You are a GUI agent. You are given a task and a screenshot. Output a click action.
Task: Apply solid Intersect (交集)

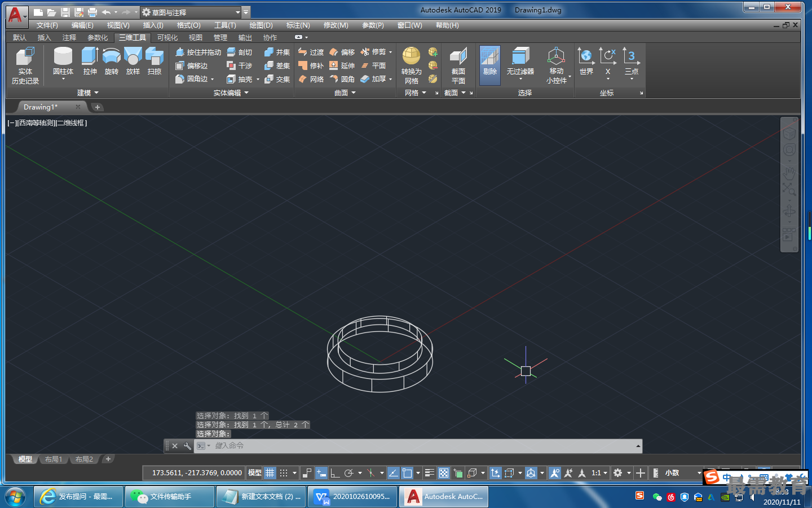pyautogui.click(x=277, y=79)
